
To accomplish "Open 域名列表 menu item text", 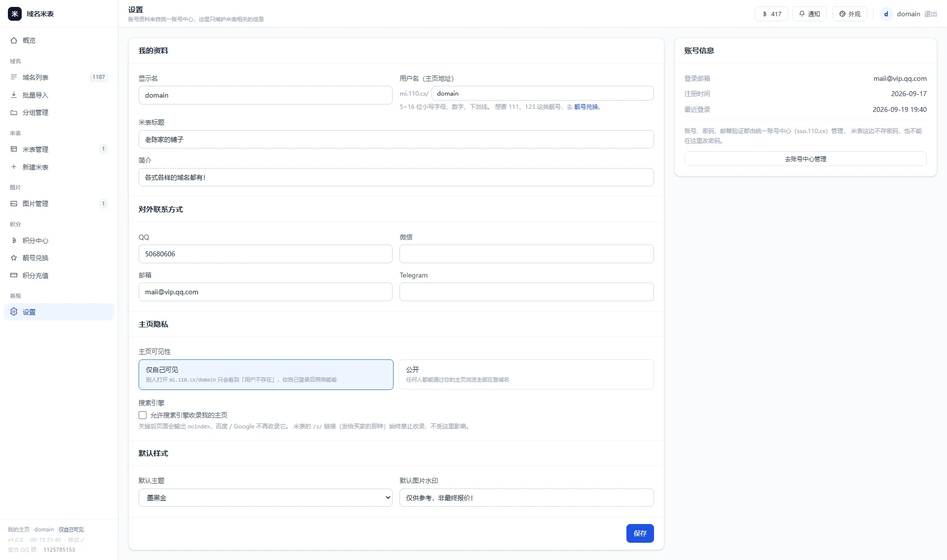I will [x=36, y=77].
